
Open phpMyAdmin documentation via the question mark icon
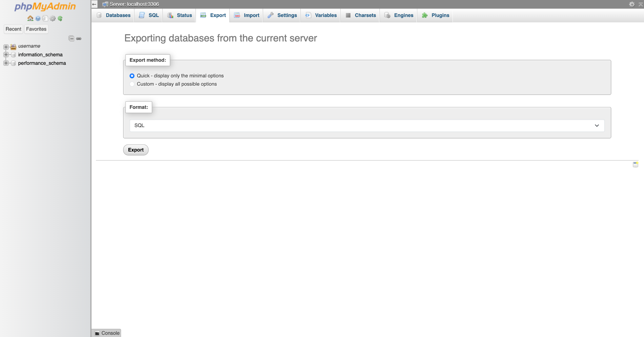coord(38,18)
